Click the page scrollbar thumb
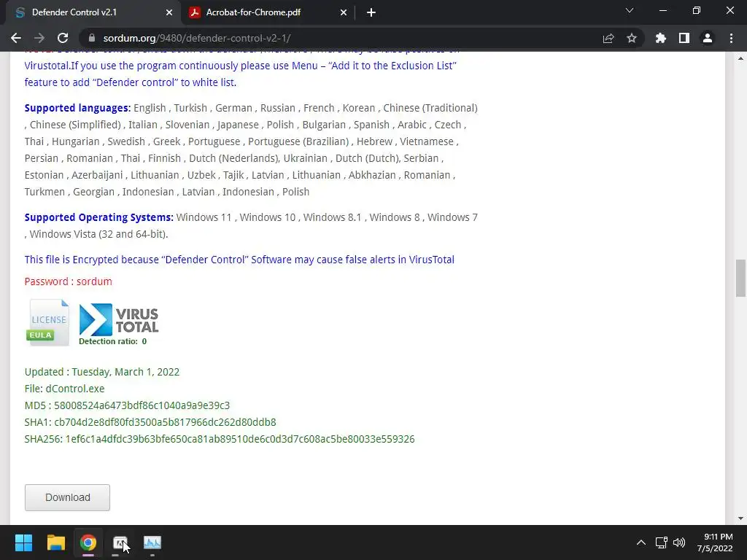747x560 pixels. tap(740, 278)
